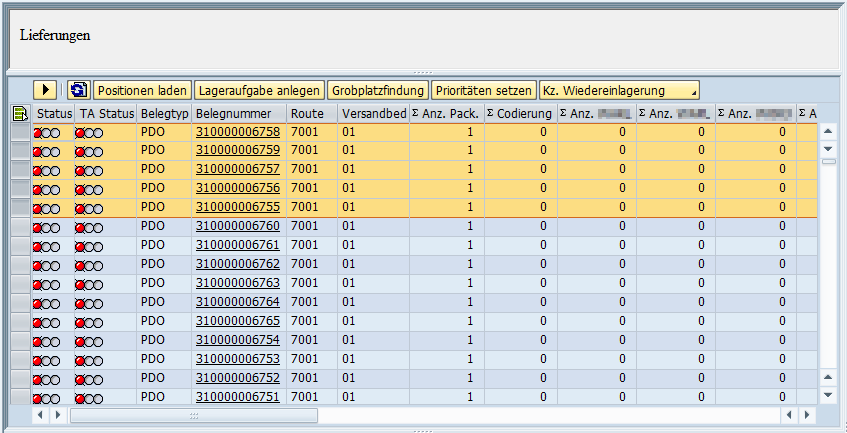
Task: Click the select-all icon in table corner
Action: tap(19, 114)
